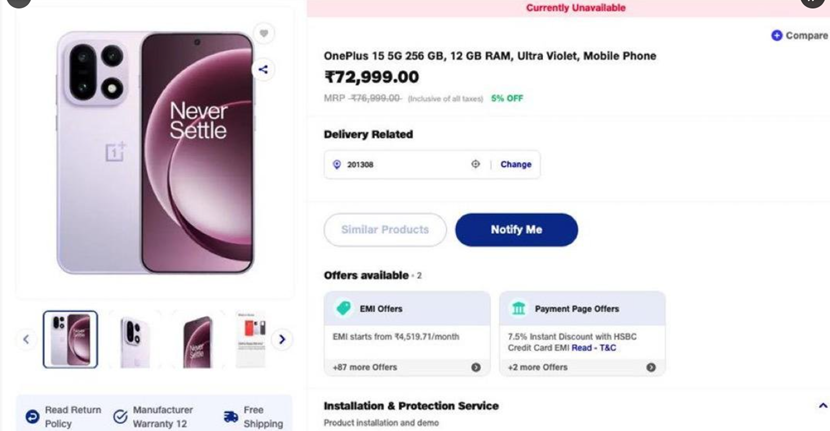Click the Read Return Policy icon
Viewport: 830px width, 431px height.
click(32, 416)
